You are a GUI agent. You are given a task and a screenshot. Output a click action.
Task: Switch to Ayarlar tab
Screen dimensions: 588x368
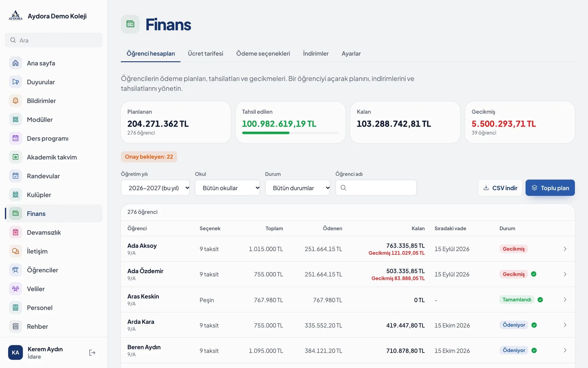351,53
